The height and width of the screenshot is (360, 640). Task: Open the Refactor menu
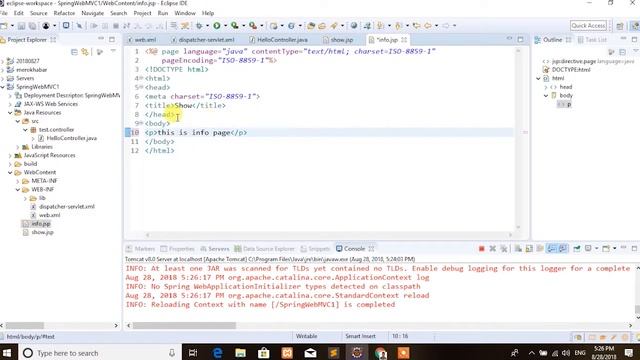(64, 13)
